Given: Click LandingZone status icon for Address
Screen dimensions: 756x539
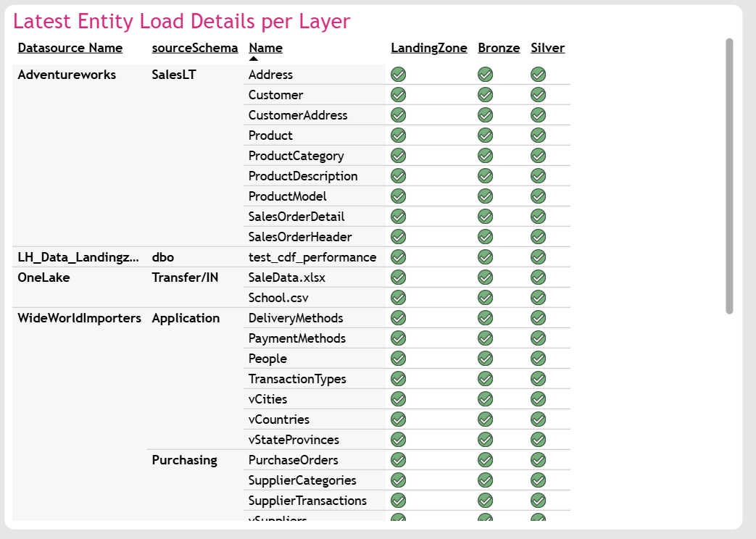Looking at the screenshot, I should [x=398, y=74].
